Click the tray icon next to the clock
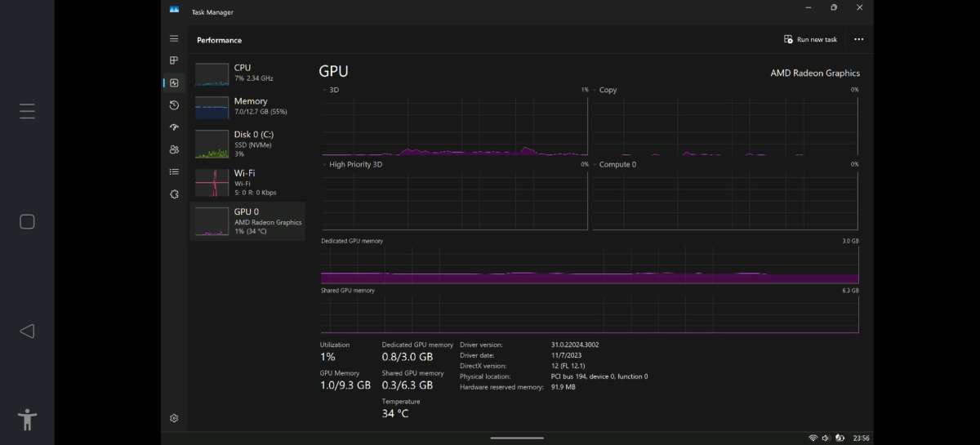This screenshot has width=980, height=445. pos(840,438)
